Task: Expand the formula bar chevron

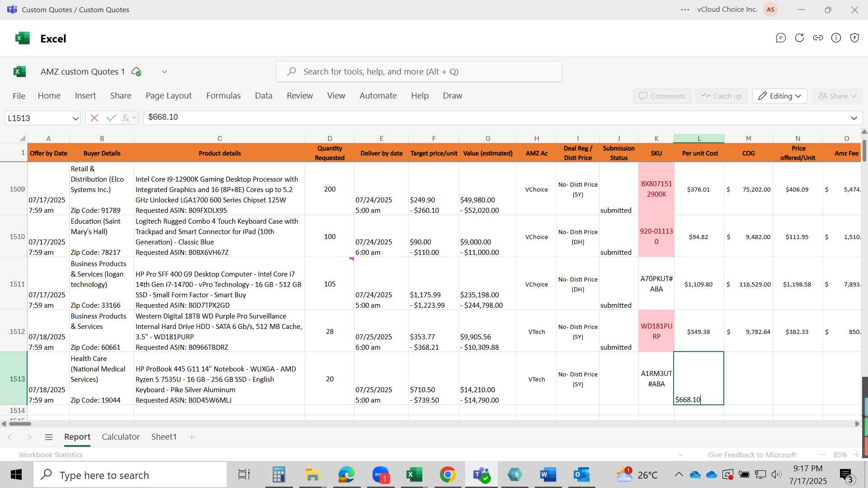Action: pyautogui.click(x=854, y=118)
